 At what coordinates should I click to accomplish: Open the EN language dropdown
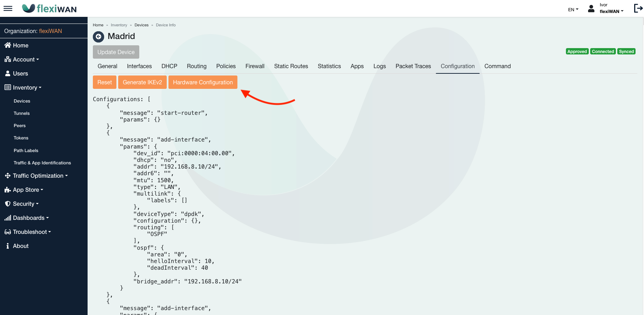pos(573,9)
